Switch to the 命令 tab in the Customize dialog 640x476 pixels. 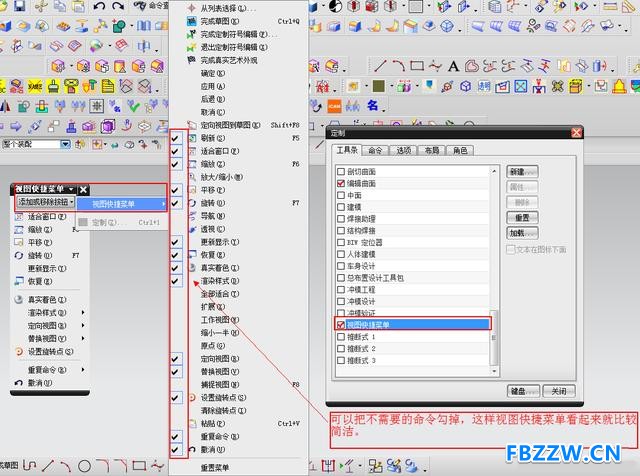pos(375,151)
